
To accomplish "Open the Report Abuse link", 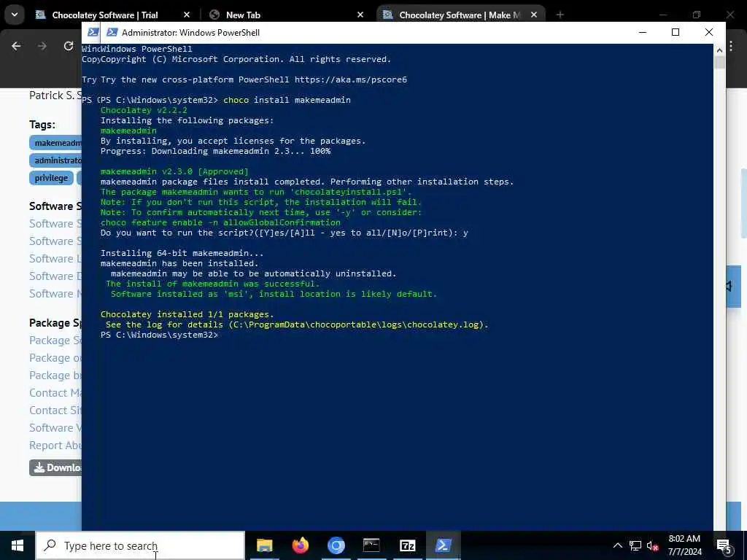I will coord(55,446).
